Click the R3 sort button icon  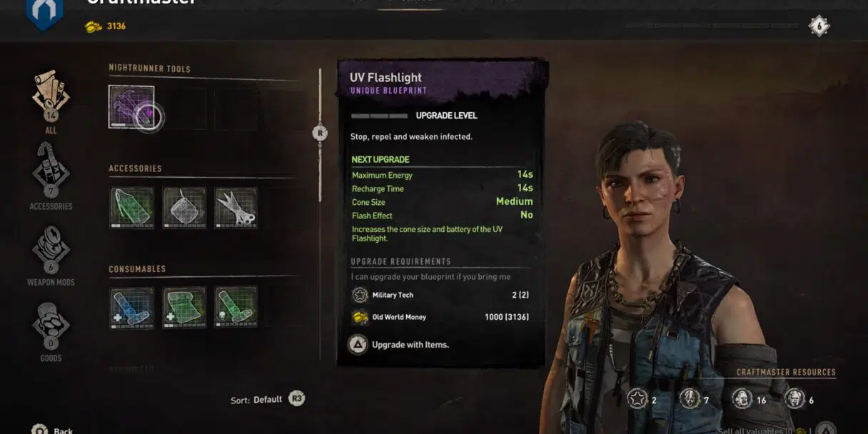point(296,399)
